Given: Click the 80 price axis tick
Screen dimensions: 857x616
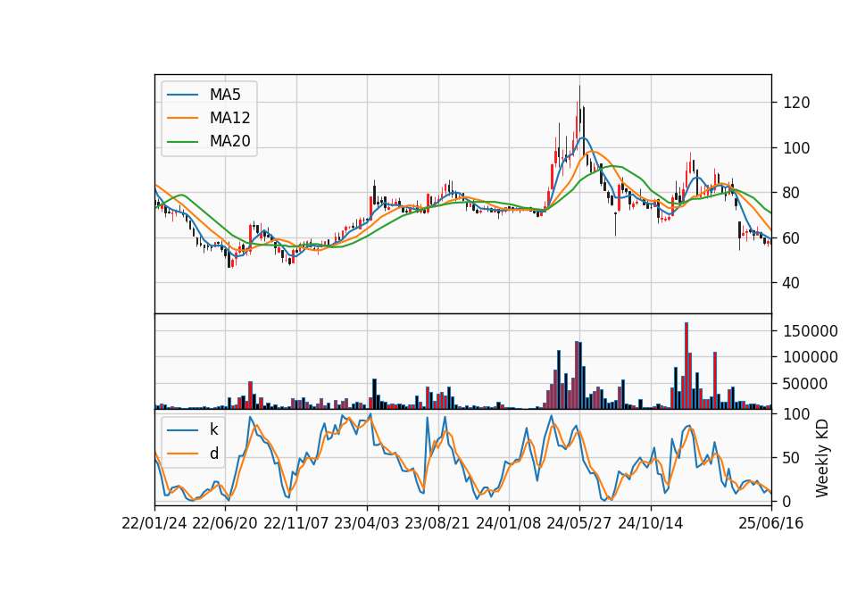Looking at the screenshot, I should (x=792, y=193).
